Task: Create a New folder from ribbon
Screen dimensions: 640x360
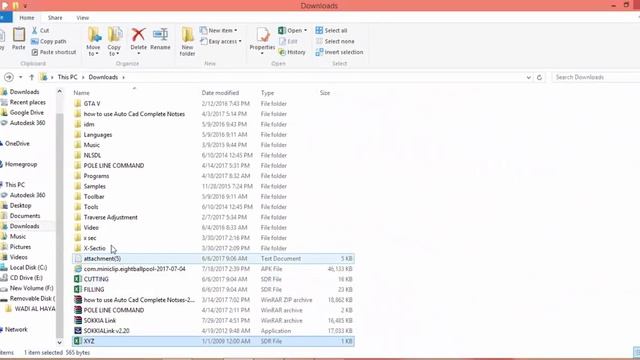Action: pyautogui.click(x=187, y=41)
